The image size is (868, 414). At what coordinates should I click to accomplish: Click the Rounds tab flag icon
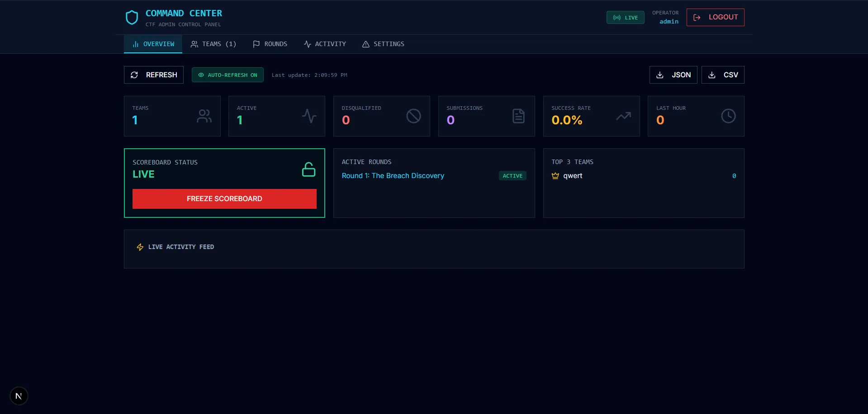coord(256,44)
